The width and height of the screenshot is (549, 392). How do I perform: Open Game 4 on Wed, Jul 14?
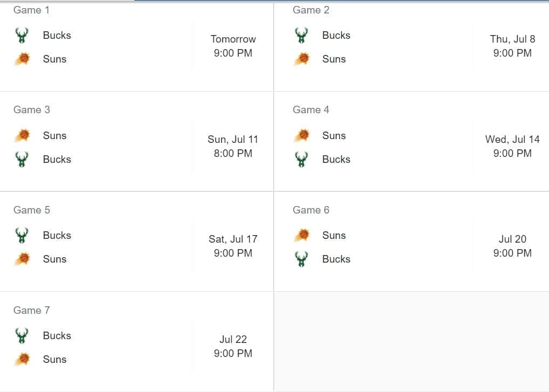tap(512, 146)
